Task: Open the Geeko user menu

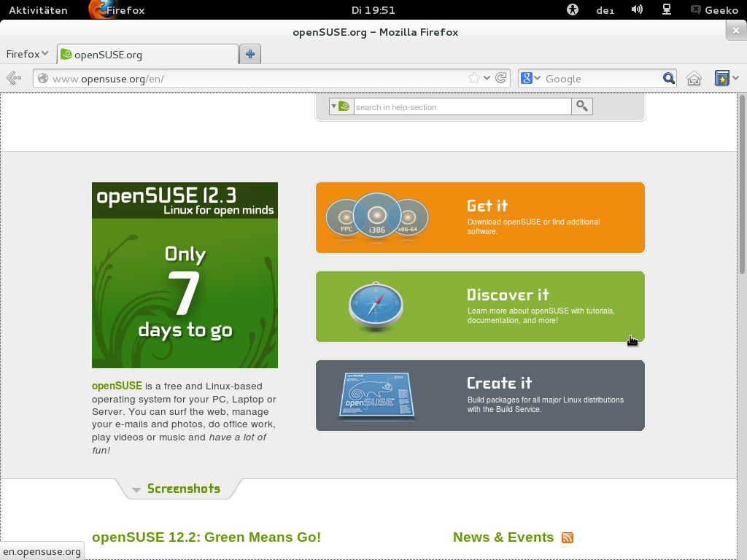Action: tap(714, 10)
